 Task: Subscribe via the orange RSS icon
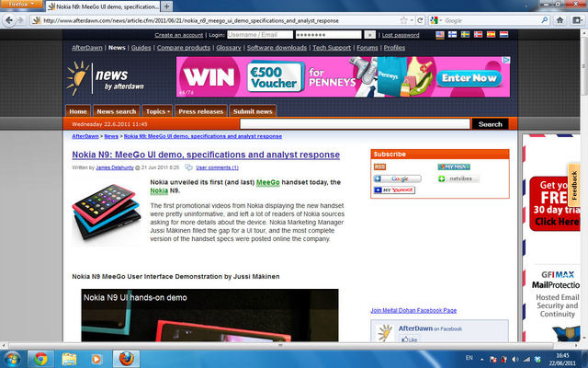tap(379, 167)
